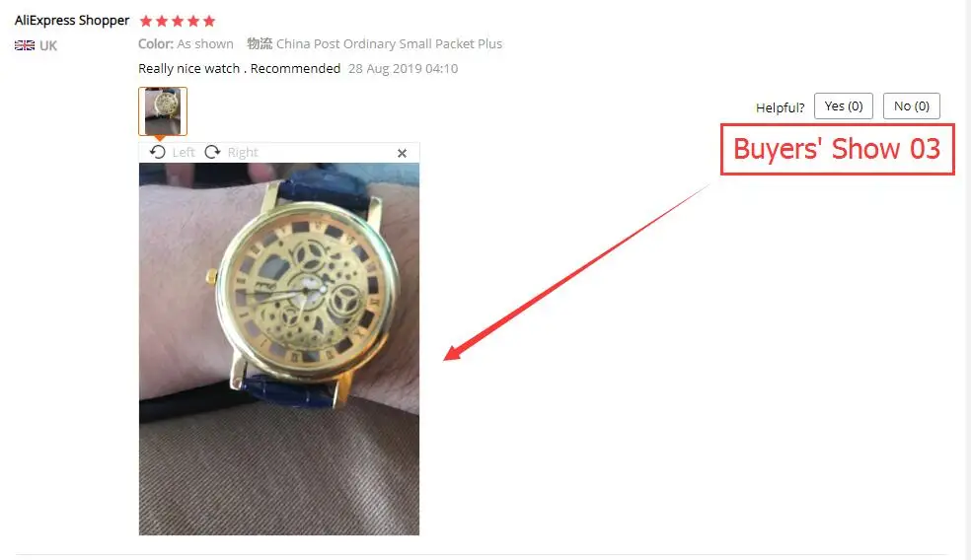Click the Left rotate label
This screenshot has width=971, height=560.
(184, 152)
